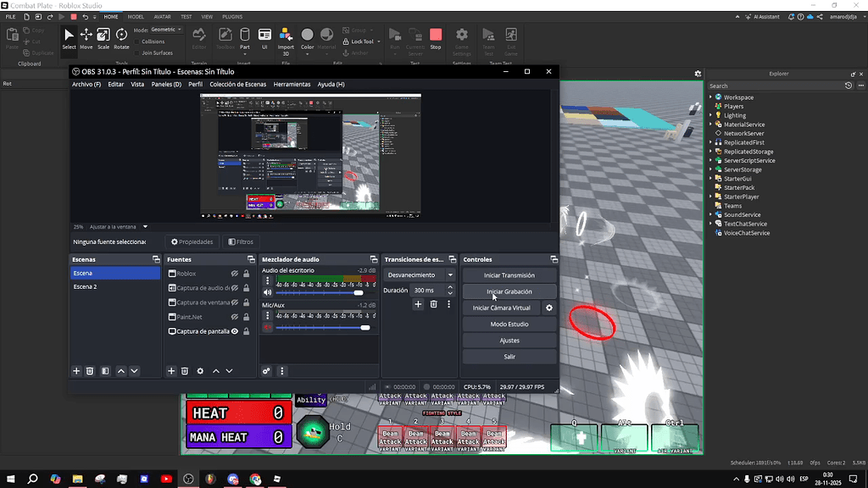Unlock the Captura de pantalla source padlock
This screenshot has width=868, height=488.
click(246, 331)
